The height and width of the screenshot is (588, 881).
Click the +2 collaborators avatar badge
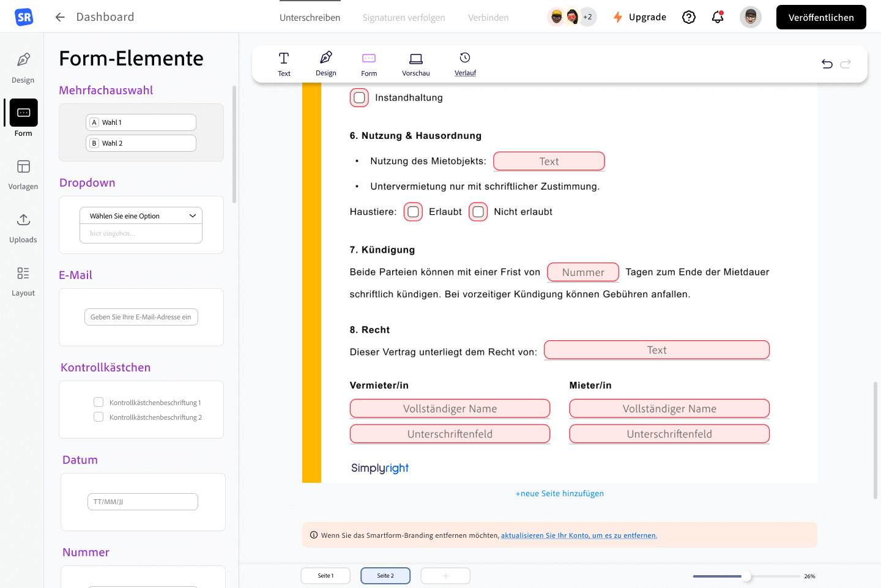pyautogui.click(x=587, y=17)
